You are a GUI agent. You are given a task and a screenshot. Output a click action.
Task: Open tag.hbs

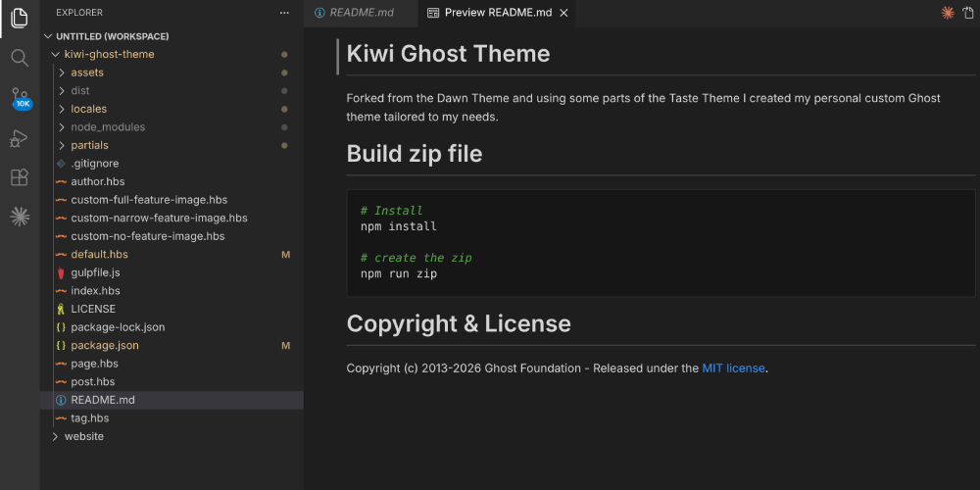point(171,418)
